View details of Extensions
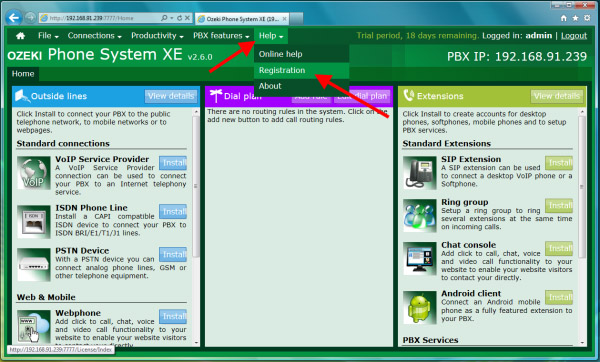 click(557, 96)
